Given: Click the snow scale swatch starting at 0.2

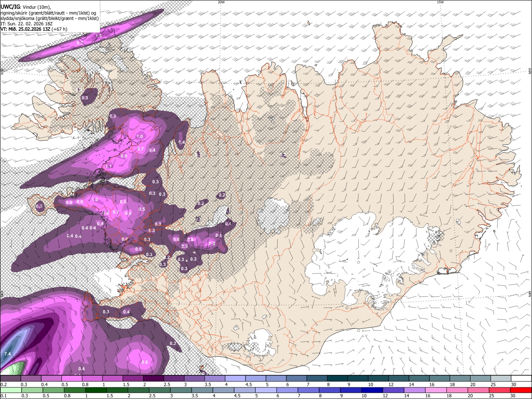Looking at the screenshot, I should 10,379.
